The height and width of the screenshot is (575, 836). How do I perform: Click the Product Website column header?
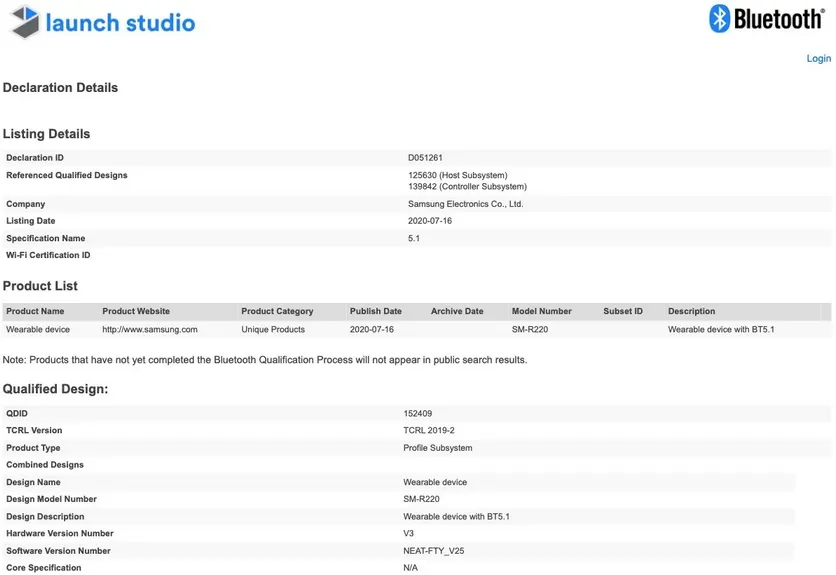[136, 311]
